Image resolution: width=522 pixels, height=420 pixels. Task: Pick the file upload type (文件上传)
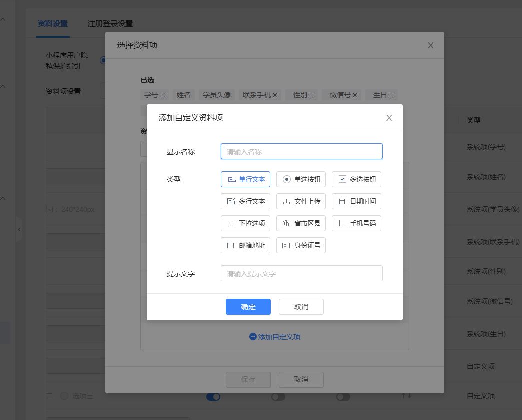click(301, 201)
